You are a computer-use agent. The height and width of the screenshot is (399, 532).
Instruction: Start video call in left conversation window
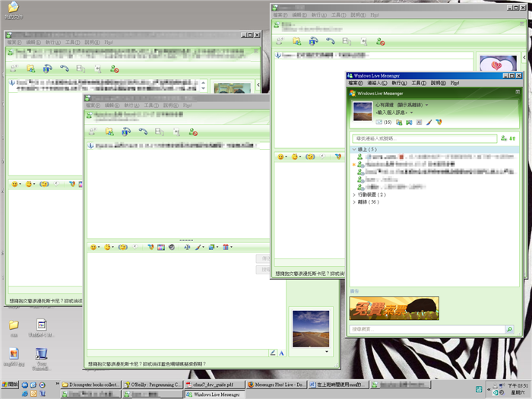click(47, 68)
